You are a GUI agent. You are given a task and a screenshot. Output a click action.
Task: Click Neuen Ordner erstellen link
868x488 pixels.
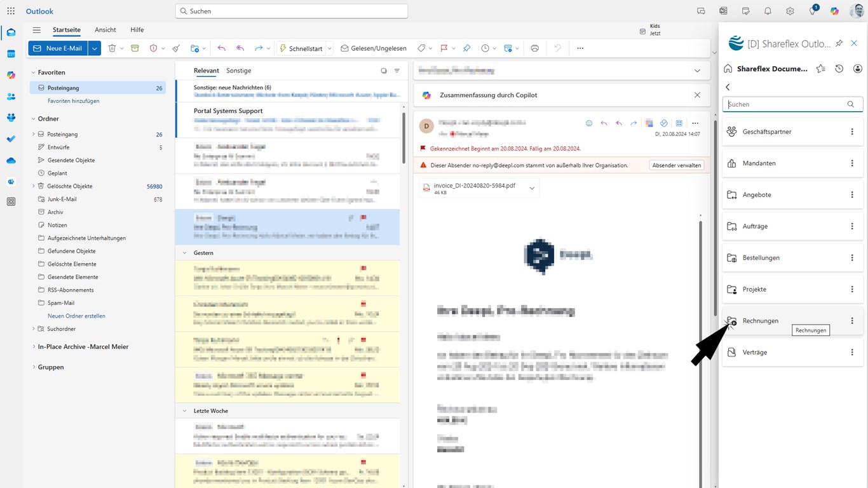pyautogui.click(x=76, y=316)
